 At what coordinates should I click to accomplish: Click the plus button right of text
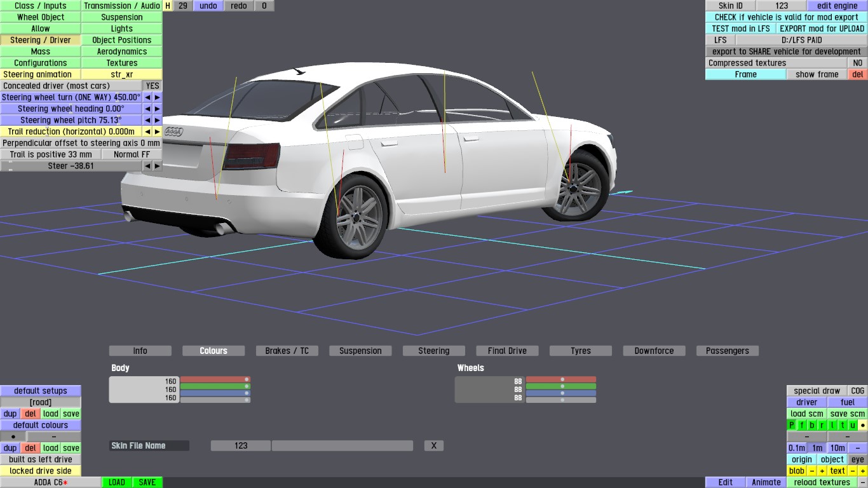point(862,471)
